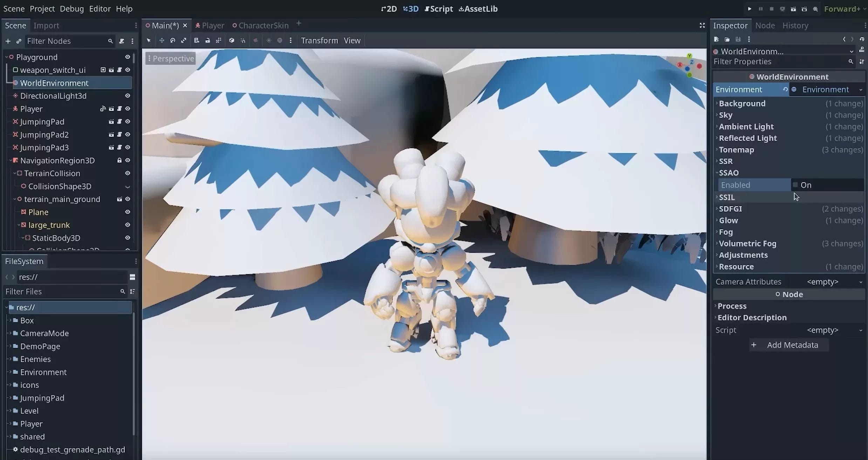The image size is (868, 460).
Task: Switch to the Node panel in Inspector
Action: tap(765, 25)
